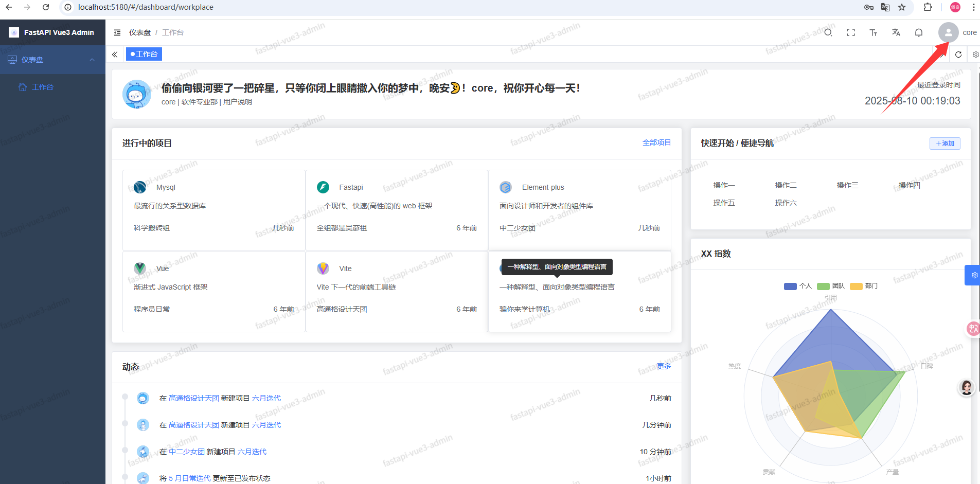
Task: Open the Chrome three-dot menu
Action: click(x=974, y=7)
